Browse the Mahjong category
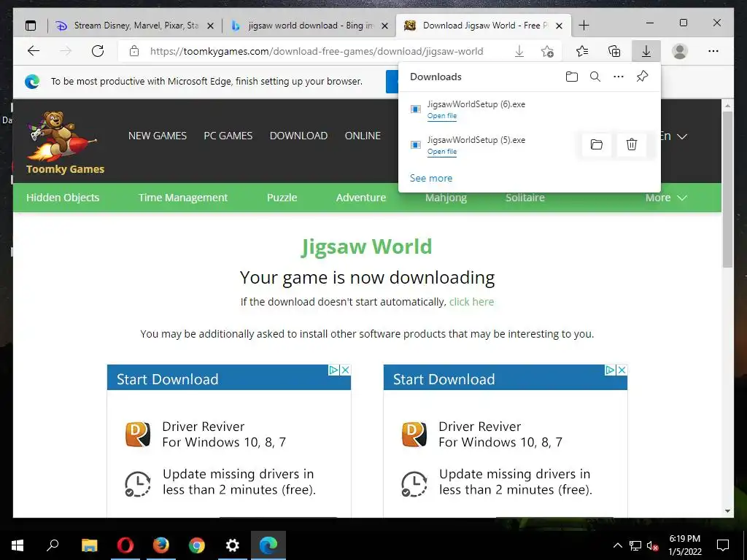747x560 pixels. click(x=446, y=198)
